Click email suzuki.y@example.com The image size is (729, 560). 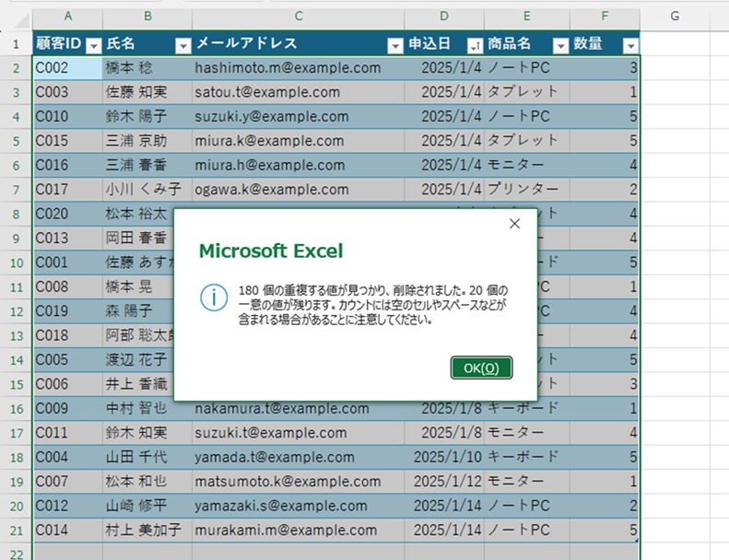[x=299, y=116]
